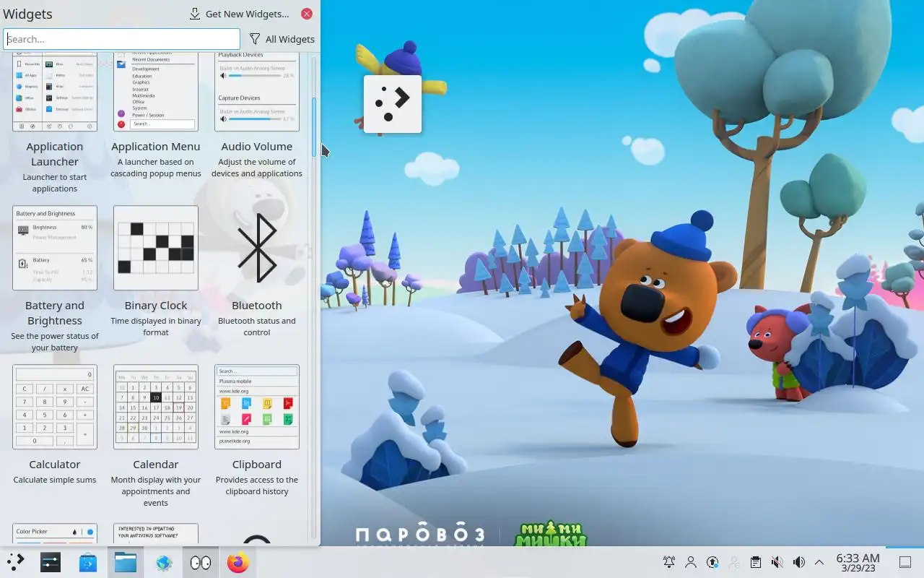Screen dimensions: 924x578
Task: Click 'Bluetooth status and control' description
Action: pos(257,327)
